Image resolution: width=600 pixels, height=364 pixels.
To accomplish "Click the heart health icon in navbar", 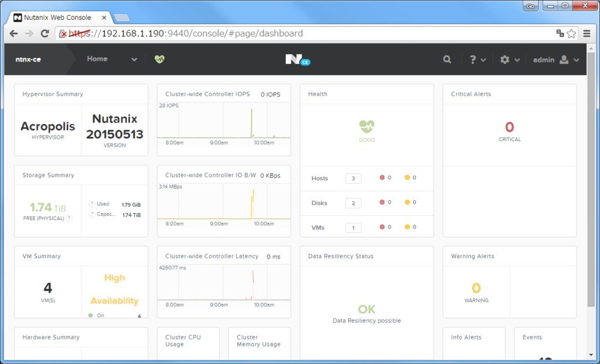I will click(x=159, y=59).
